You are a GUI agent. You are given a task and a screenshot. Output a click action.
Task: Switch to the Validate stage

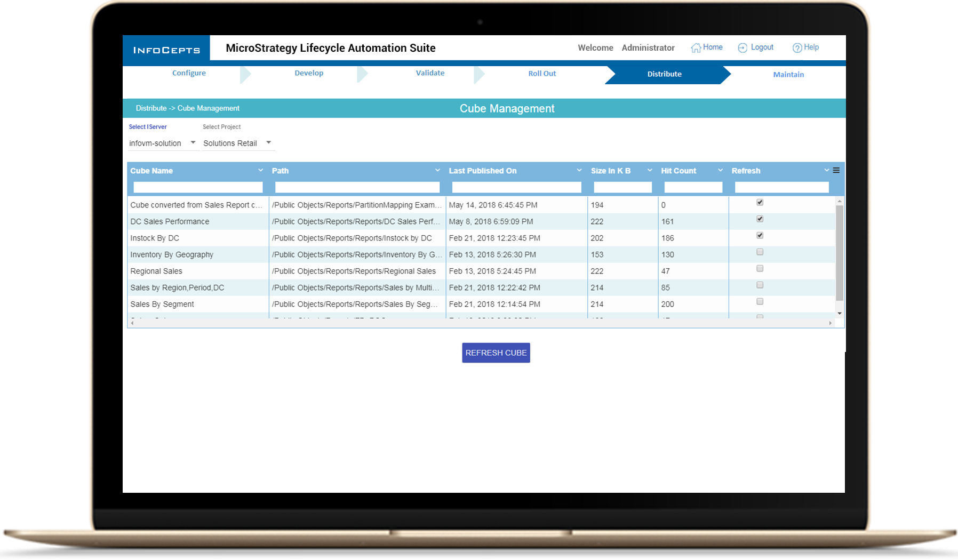click(430, 73)
